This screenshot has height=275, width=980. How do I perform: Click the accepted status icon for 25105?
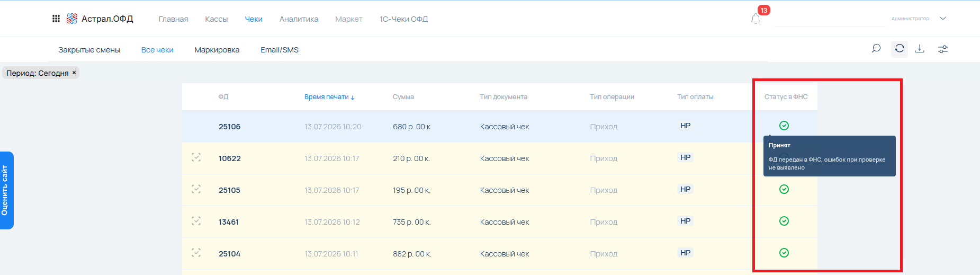click(x=784, y=189)
